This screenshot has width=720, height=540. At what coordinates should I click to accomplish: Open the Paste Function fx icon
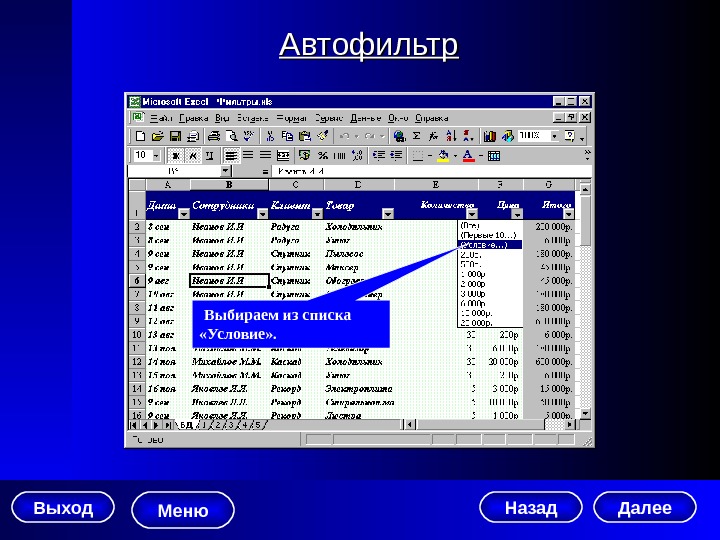click(x=433, y=136)
